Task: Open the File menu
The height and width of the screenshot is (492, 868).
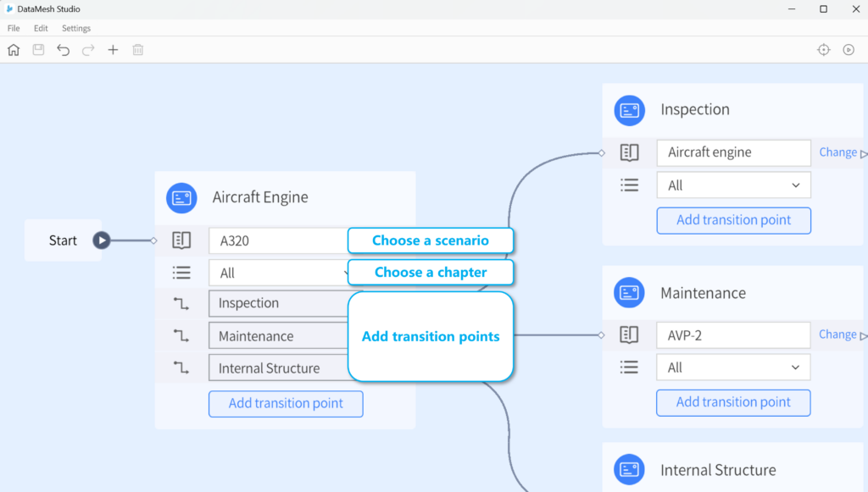Action: click(14, 28)
